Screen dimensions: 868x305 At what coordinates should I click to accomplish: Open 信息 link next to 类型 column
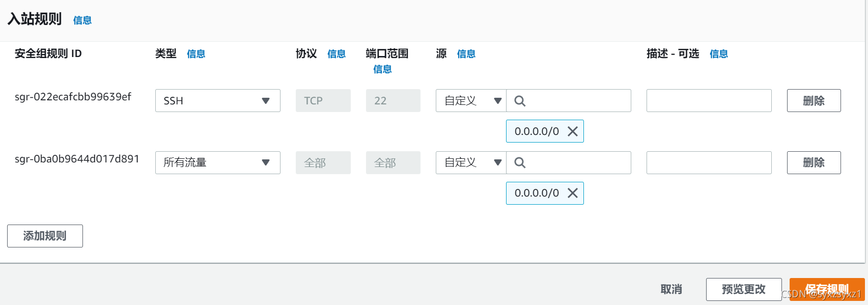click(x=196, y=54)
